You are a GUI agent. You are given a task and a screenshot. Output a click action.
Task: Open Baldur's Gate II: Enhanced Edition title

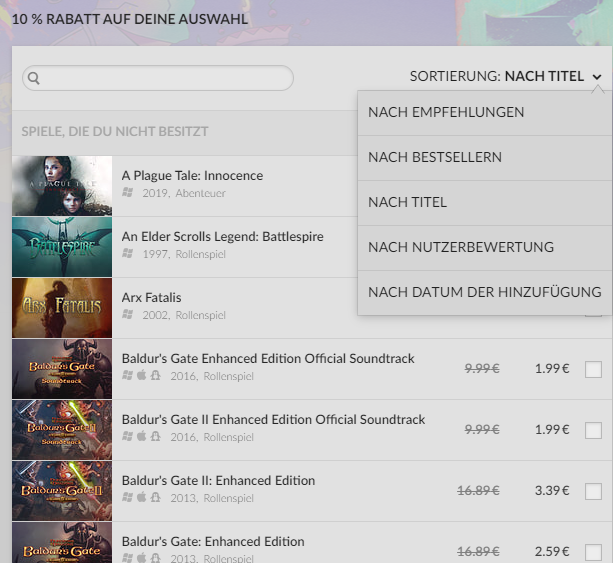point(218,481)
